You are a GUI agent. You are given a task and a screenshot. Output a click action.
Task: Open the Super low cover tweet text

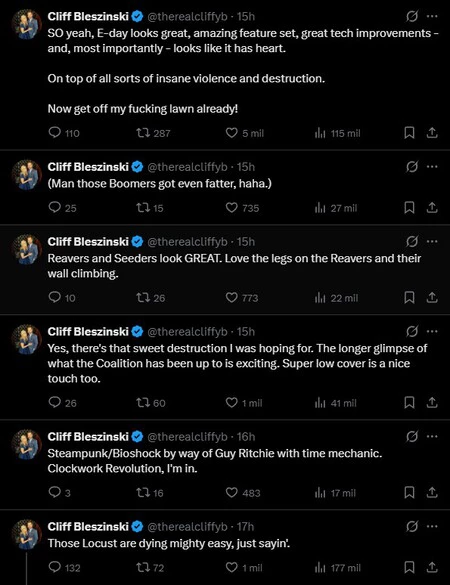(x=237, y=363)
